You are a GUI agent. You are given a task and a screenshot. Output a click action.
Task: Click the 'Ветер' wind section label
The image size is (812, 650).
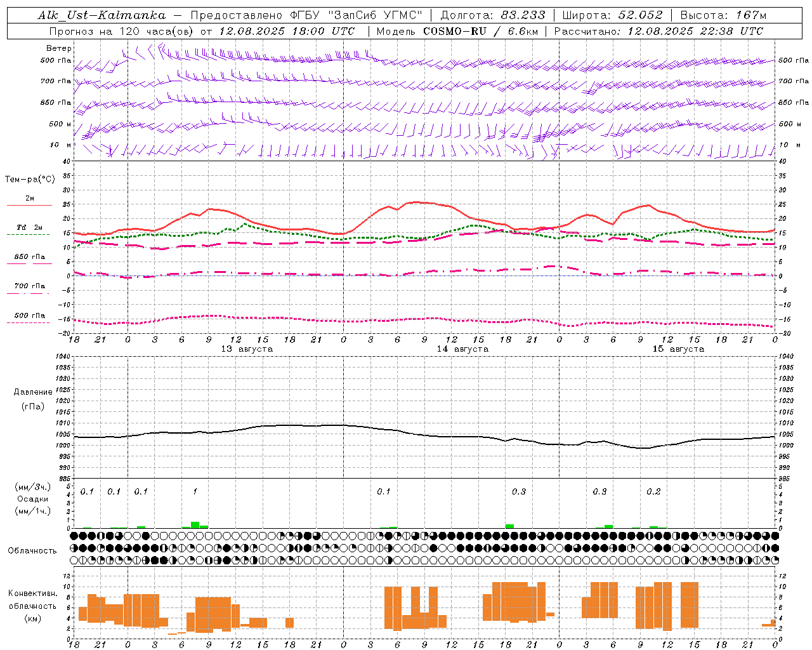59,48
